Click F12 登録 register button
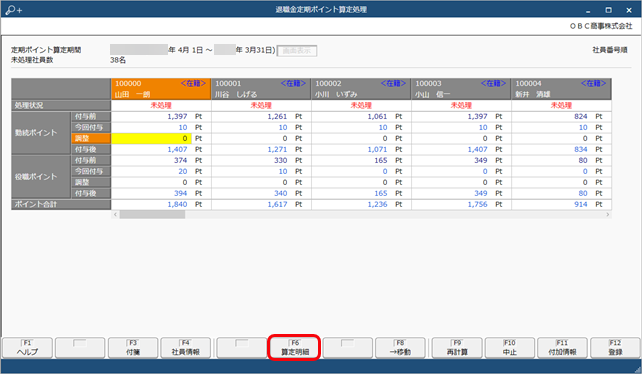The height and width of the screenshot is (374, 642). coord(615,348)
